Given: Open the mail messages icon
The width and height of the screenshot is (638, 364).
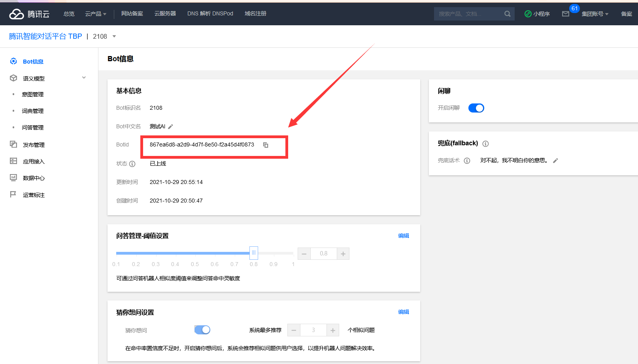Looking at the screenshot, I should click(x=566, y=14).
